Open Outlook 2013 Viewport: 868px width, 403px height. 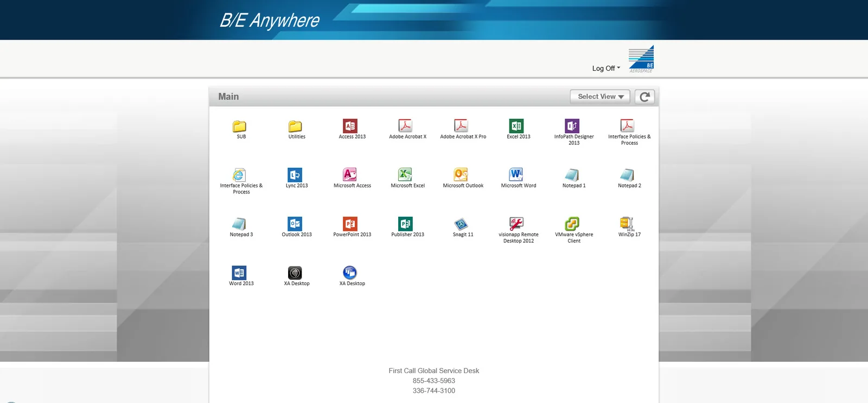click(295, 224)
